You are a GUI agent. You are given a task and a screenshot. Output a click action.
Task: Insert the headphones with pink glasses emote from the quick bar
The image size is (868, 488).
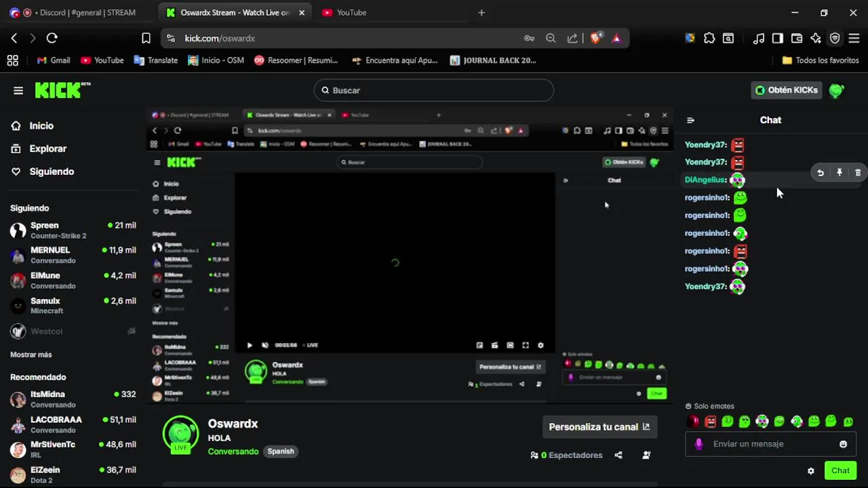[762, 422]
